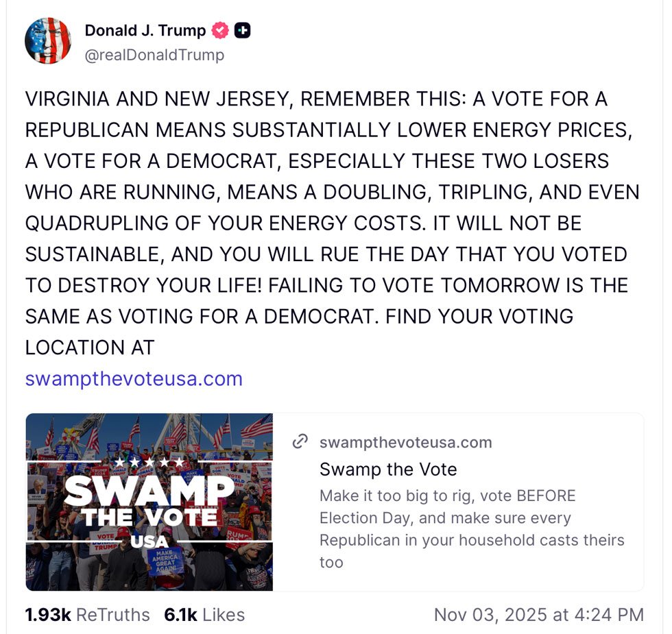
Task: Click the dark plus badge beside the name
Action: [241, 31]
